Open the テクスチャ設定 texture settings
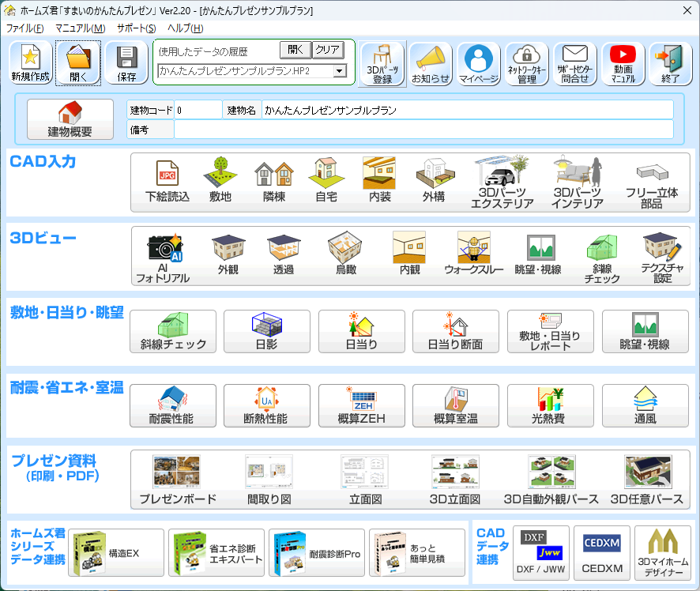The width and height of the screenshot is (700, 591). coord(661,256)
